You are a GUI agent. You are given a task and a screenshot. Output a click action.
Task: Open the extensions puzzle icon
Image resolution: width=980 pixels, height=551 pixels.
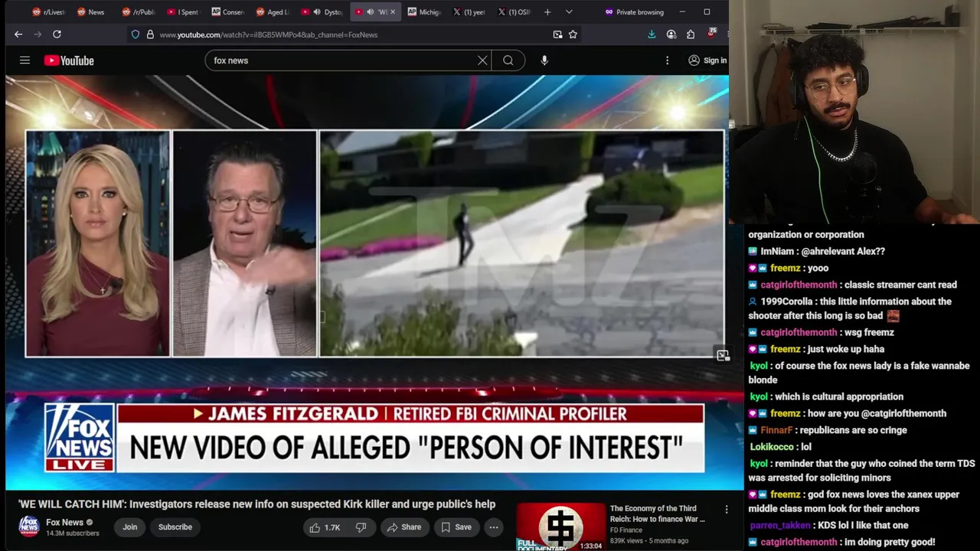tap(691, 34)
